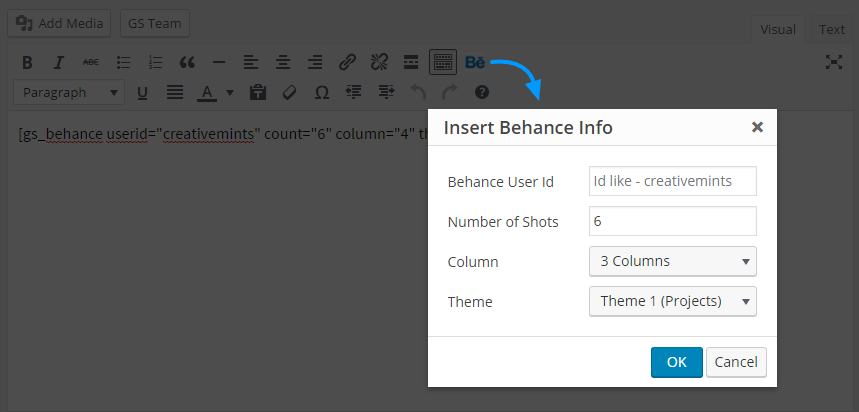Insert a bulleted list
The image size is (859, 412).
coord(124,63)
